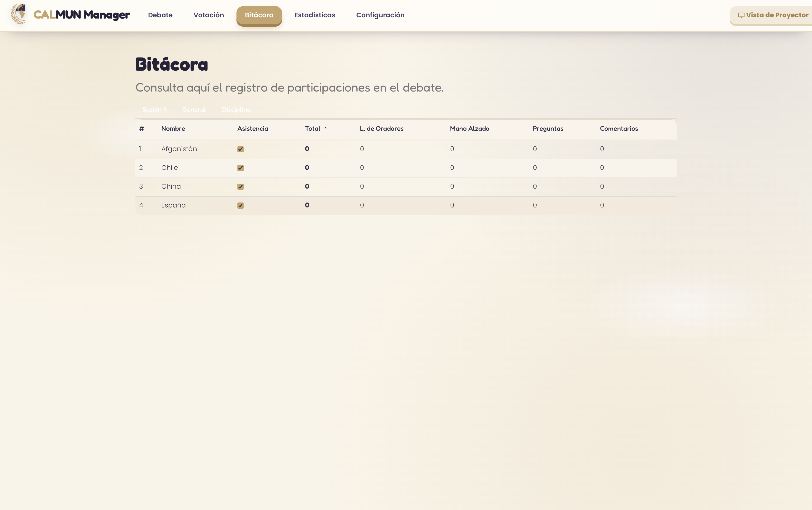Click España's Comentarios value
This screenshot has height=510, width=812.
click(x=602, y=205)
